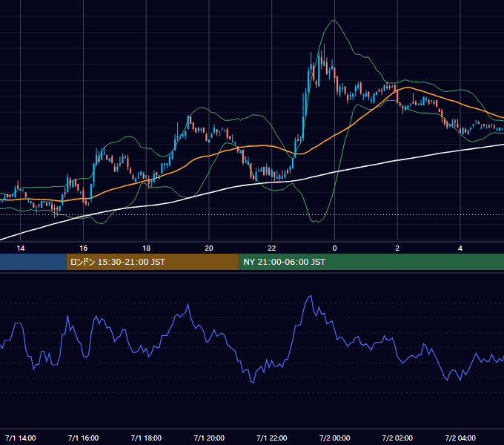This screenshot has width=504, height=445.
Task: Click the oscillator's highest peak before midnight
Action: (x=311, y=296)
